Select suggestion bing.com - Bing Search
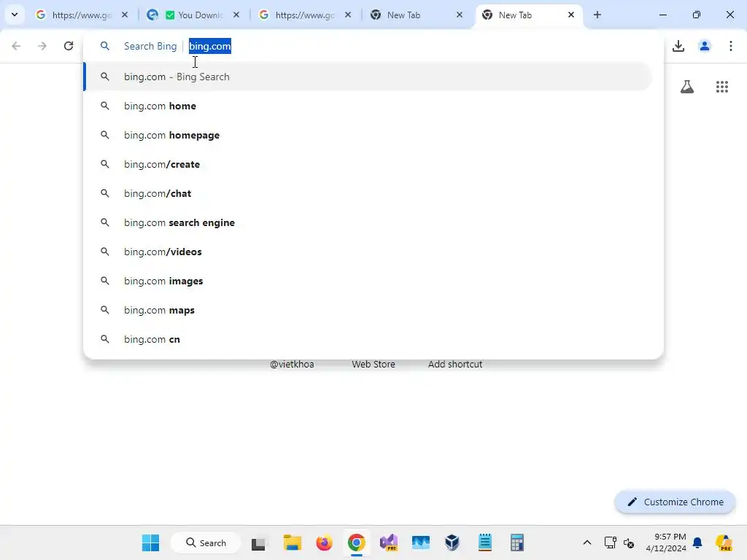The width and height of the screenshot is (747, 560). pyautogui.click(x=368, y=77)
